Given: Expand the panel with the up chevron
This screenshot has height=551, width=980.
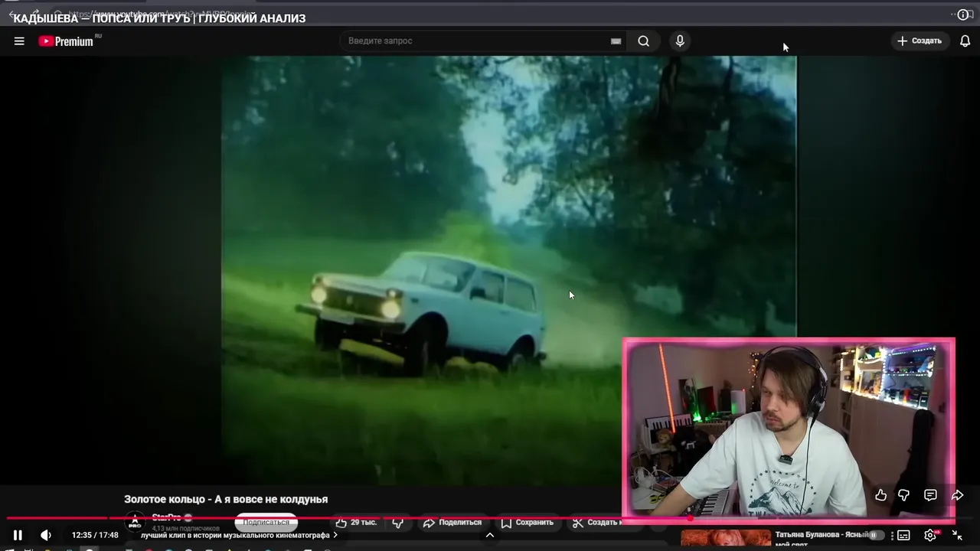Looking at the screenshot, I should 490,535.
